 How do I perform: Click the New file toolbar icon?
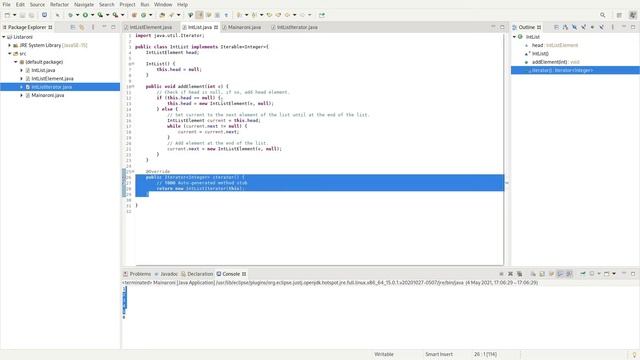coord(7,15)
